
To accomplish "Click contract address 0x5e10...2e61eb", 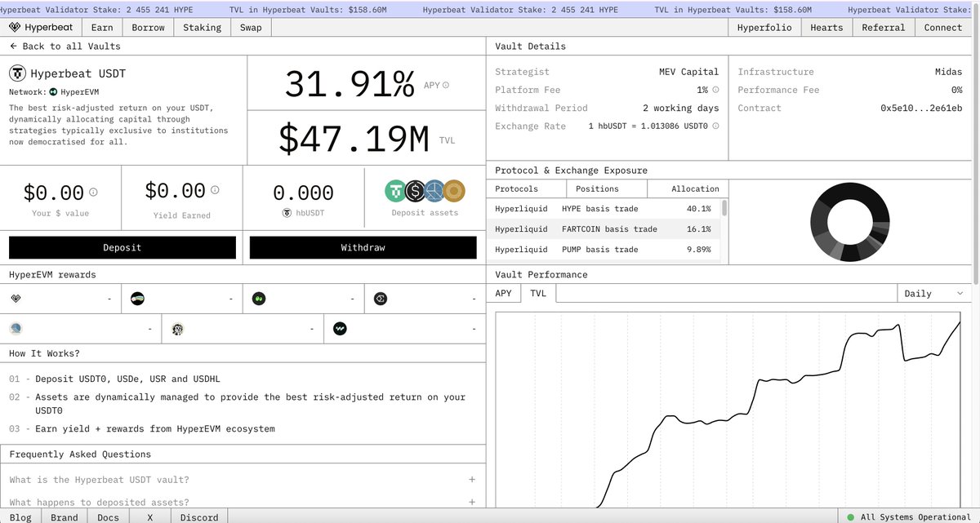I will tap(921, 108).
